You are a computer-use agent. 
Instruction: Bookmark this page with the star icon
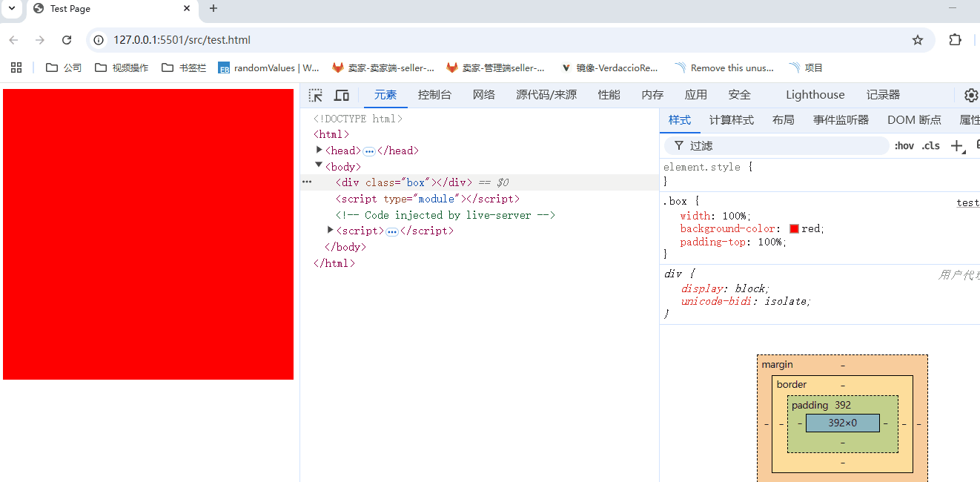918,40
